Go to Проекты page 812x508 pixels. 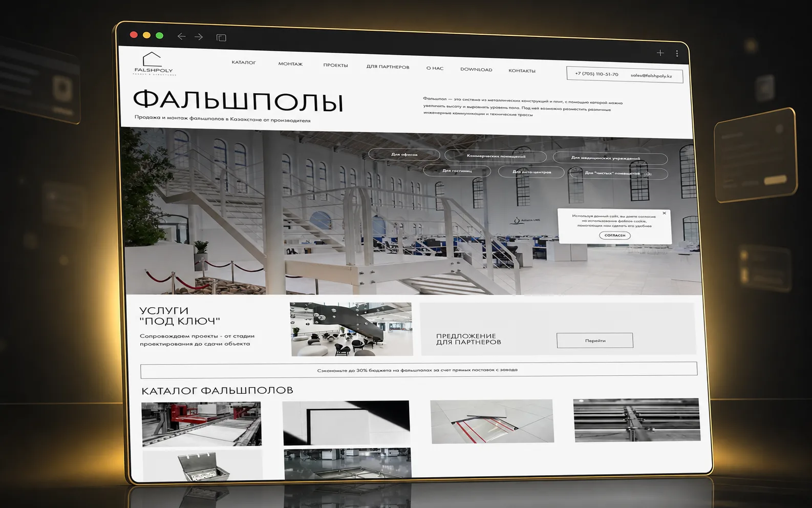click(x=335, y=66)
